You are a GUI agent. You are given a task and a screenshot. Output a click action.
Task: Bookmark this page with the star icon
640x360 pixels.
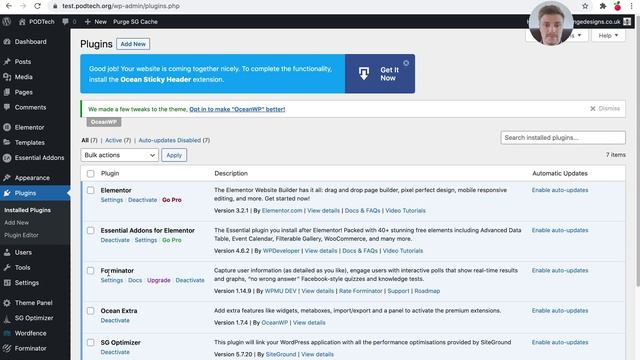click(x=585, y=6)
